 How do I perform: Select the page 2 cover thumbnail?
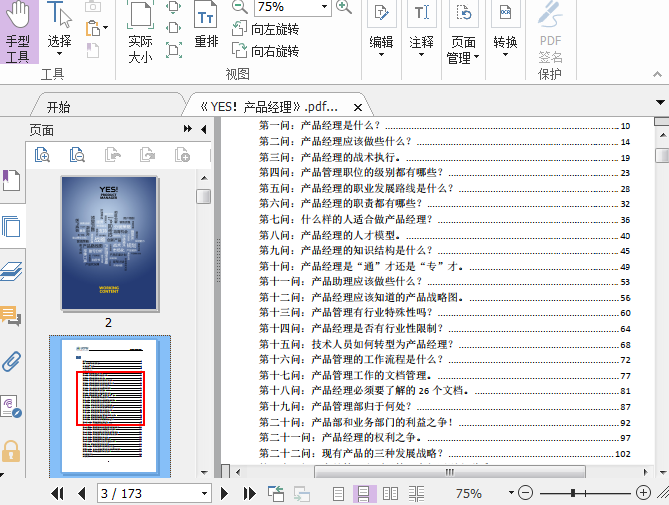coord(109,243)
